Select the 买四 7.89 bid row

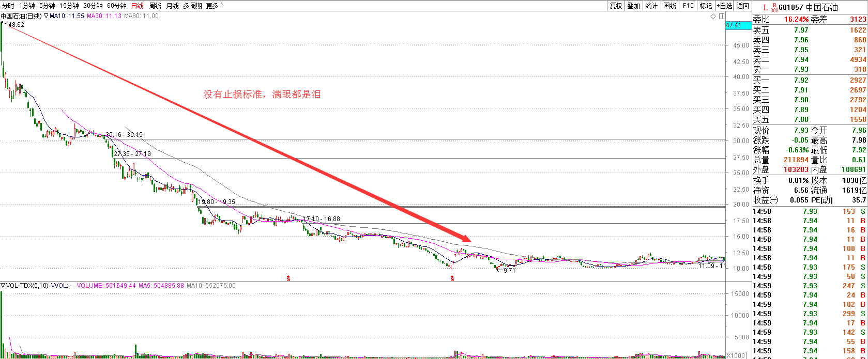(x=810, y=110)
